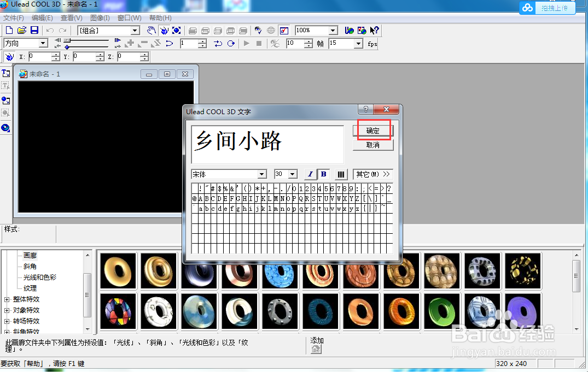Open the 编辑(E) menu
588x372 pixels.
[x=42, y=18]
